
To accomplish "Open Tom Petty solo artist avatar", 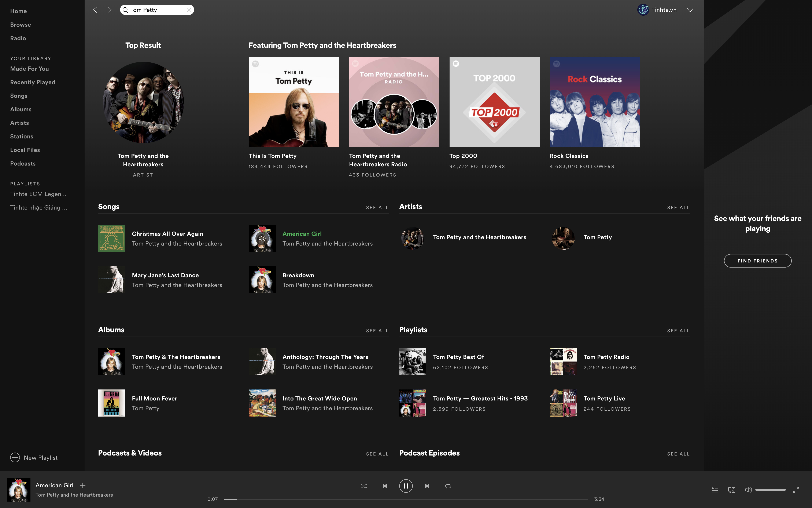I will pos(563,238).
